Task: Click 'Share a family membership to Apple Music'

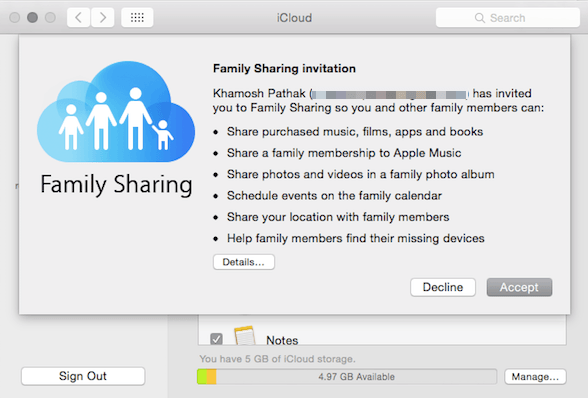Action: pyautogui.click(x=344, y=153)
